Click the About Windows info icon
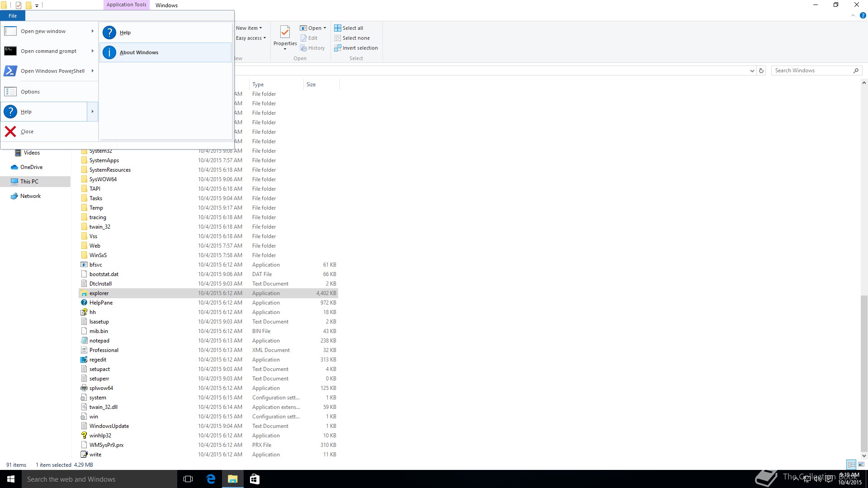Image resolution: width=868 pixels, height=488 pixels. point(109,52)
